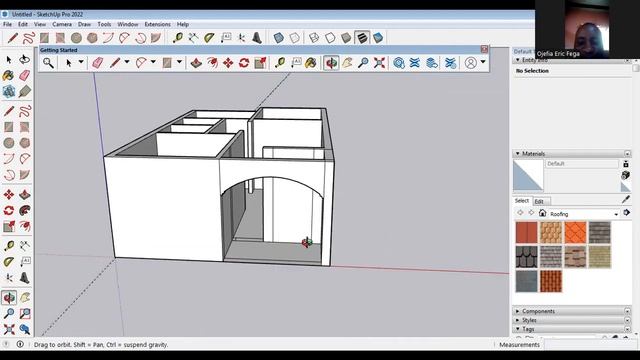Select Pie tool in top toolbar

pos(156,38)
